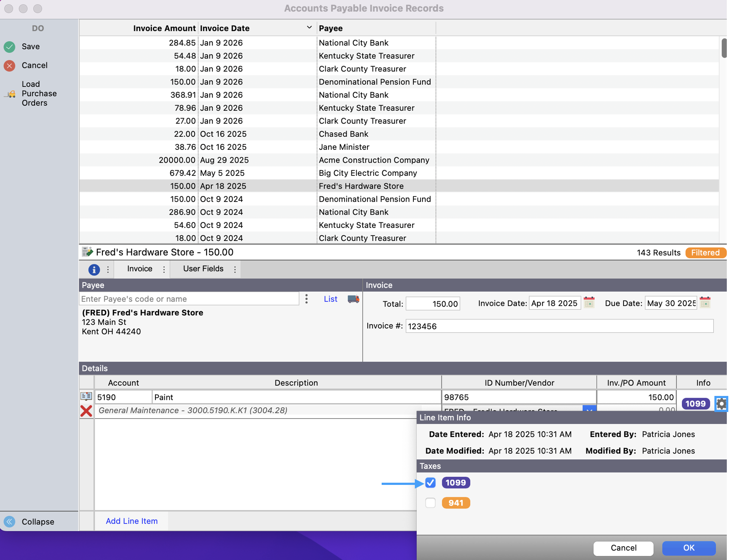Image resolution: width=729 pixels, height=560 pixels.
Task: Click the gear icon in Info column
Action: coord(721,404)
